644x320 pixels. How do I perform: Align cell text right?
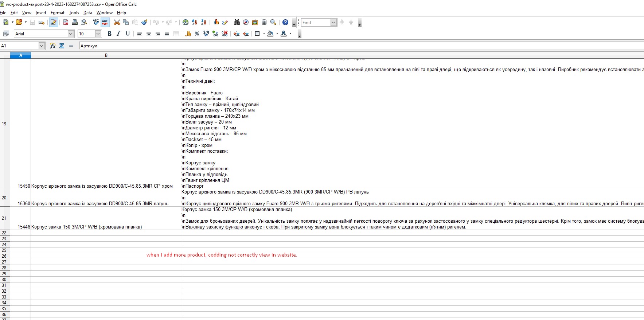click(x=158, y=34)
